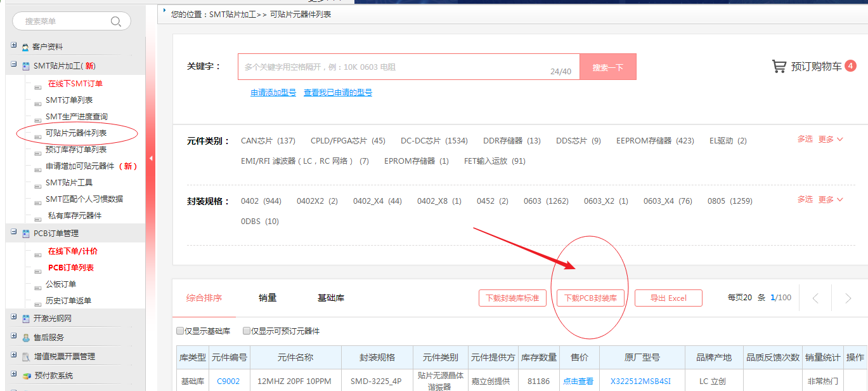Check the 仅显示基础库 checkbox
868x391 pixels.
coord(180,331)
